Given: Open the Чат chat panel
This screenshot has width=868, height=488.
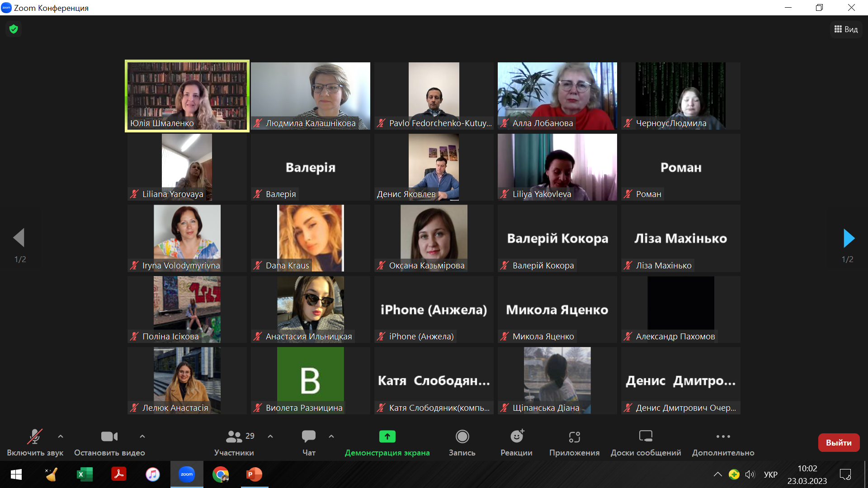Looking at the screenshot, I should point(309,442).
